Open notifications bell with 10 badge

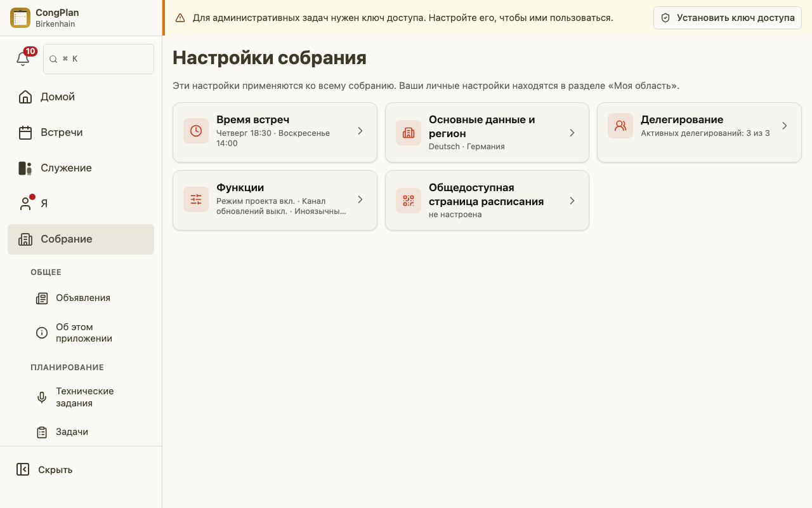23,58
